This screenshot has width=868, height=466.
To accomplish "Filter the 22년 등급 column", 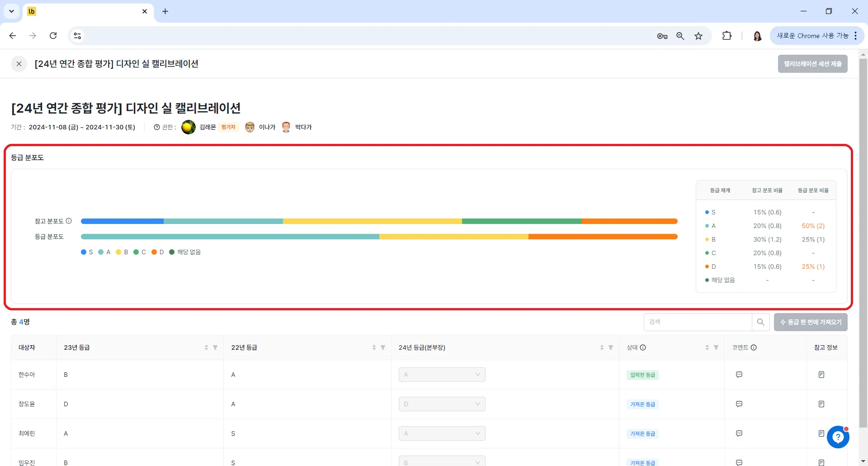I will [x=383, y=347].
